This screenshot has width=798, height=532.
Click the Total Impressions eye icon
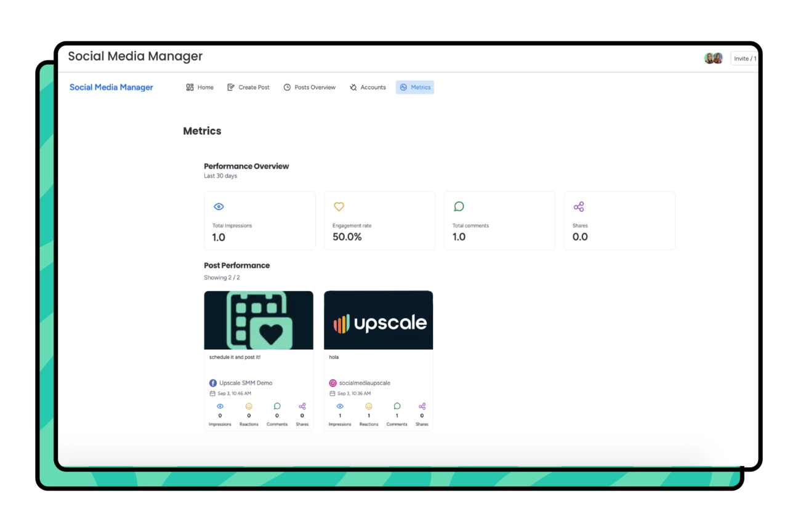(219, 207)
